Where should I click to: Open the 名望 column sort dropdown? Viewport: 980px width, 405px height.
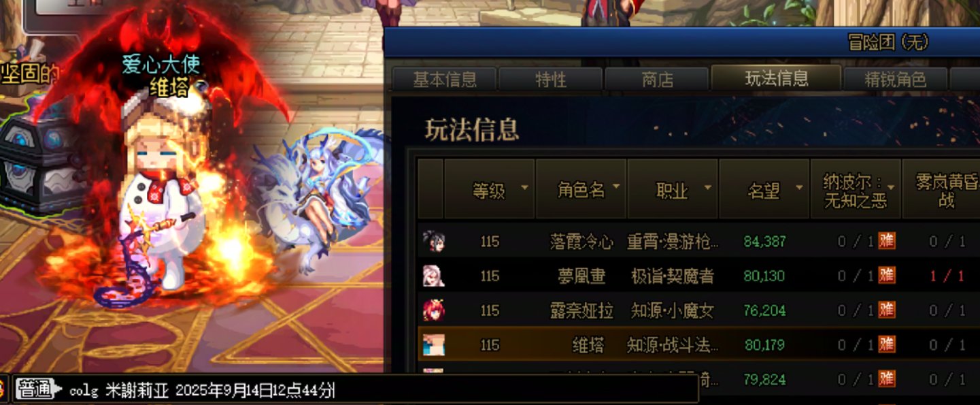[800, 187]
